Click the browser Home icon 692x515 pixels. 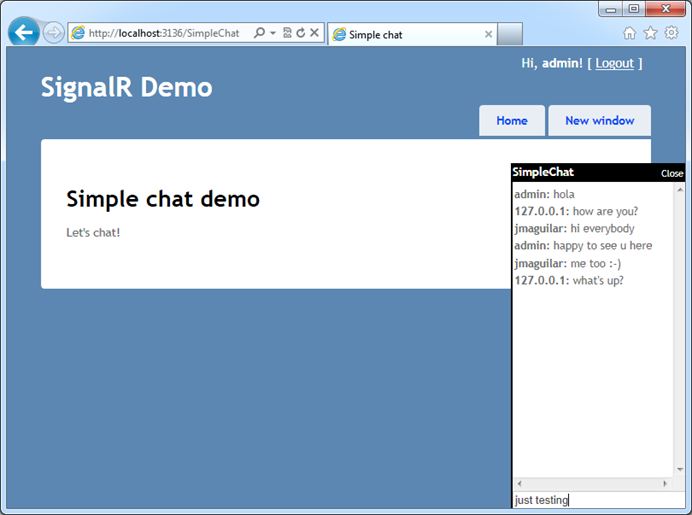(x=629, y=33)
